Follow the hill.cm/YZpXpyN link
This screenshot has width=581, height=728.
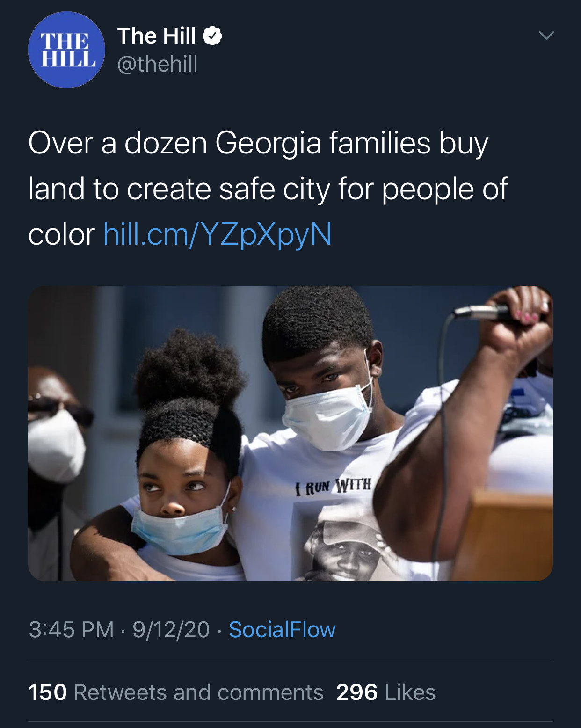218,234
